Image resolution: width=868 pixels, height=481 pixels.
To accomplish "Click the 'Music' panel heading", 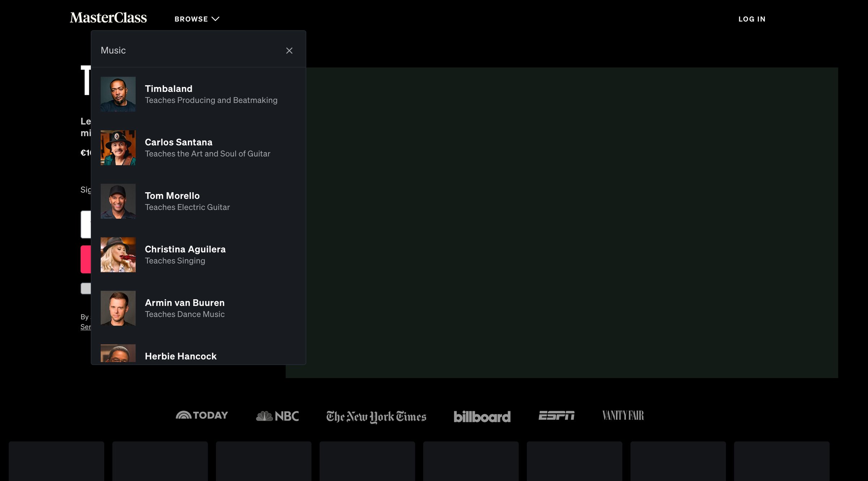I will point(113,50).
